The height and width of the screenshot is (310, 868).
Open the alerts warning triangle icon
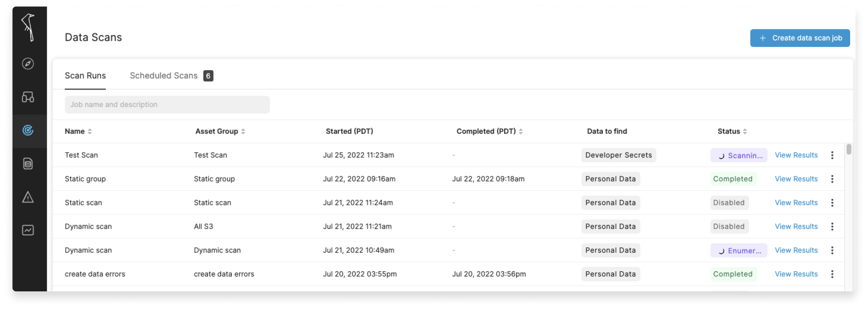point(28,197)
